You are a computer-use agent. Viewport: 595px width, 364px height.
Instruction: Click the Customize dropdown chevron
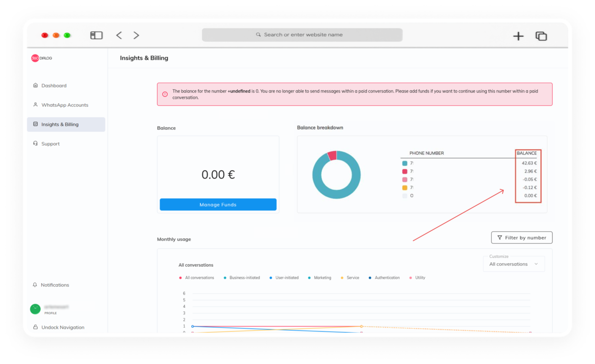pyautogui.click(x=536, y=264)
